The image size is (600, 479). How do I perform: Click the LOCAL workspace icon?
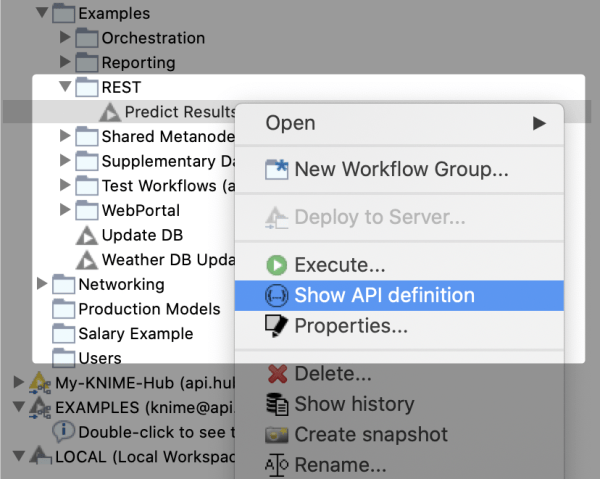coord(40,456)
